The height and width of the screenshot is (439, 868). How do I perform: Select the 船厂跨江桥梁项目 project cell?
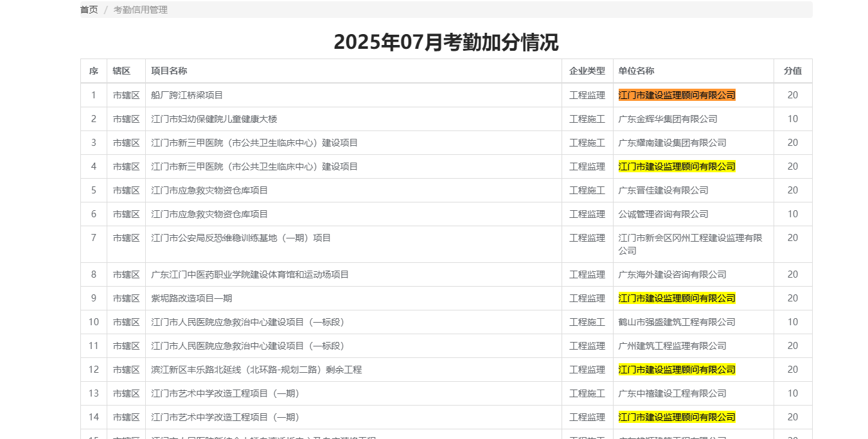pos(187,95)
